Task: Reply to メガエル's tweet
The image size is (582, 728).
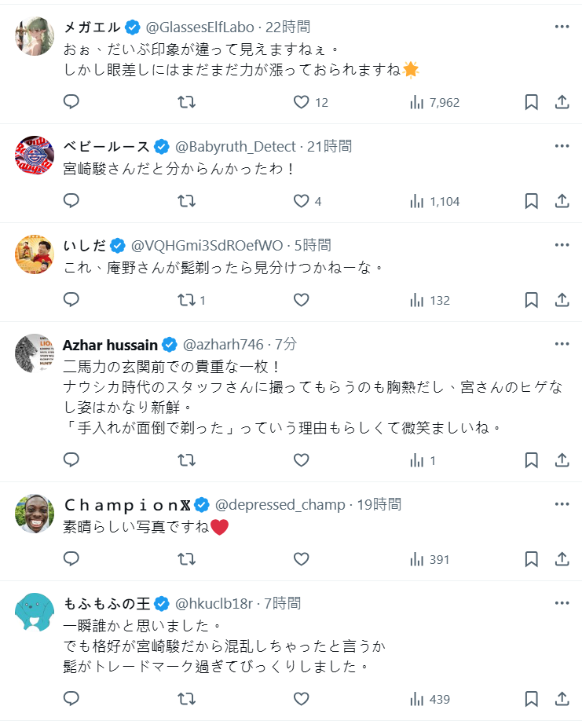Action: pyautogui.click(x=71, y=102)
